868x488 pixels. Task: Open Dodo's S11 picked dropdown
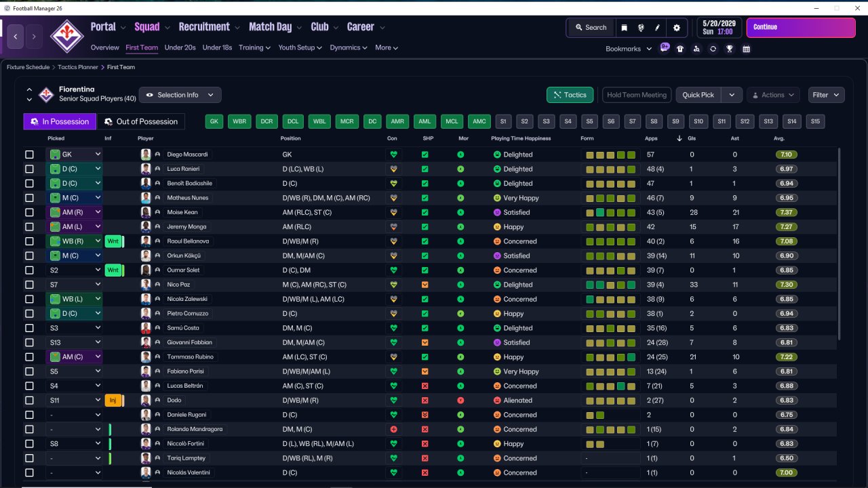(x=74, y=401)
